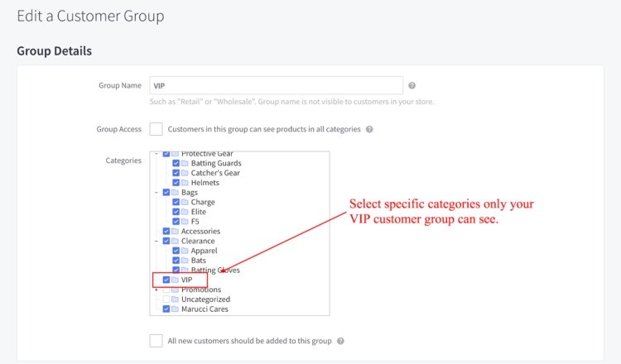Click into the Group Name text field
Screen dimensions: 621x364
point(276,85)
